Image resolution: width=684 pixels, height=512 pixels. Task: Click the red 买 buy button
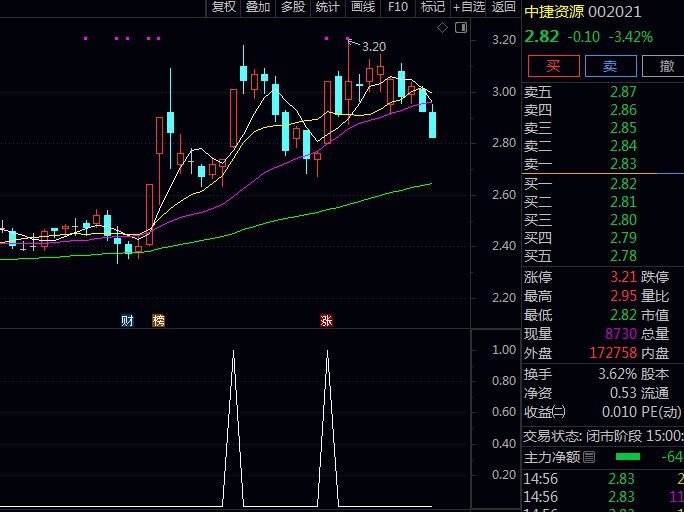(553, 66)
